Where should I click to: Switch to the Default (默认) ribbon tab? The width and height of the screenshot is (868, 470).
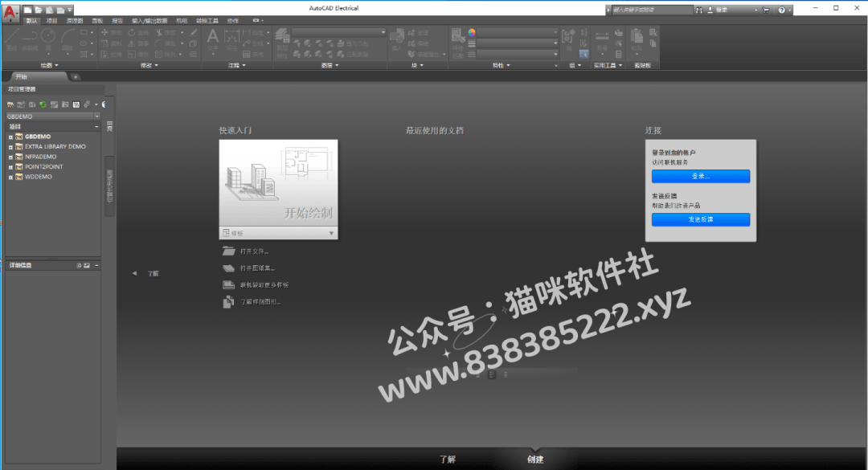point(31,20)
